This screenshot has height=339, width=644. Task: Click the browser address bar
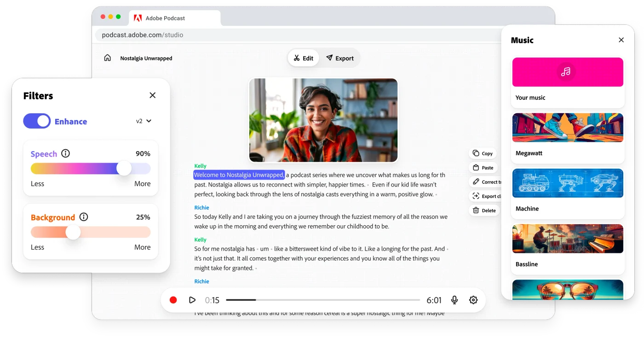(299, 35)
